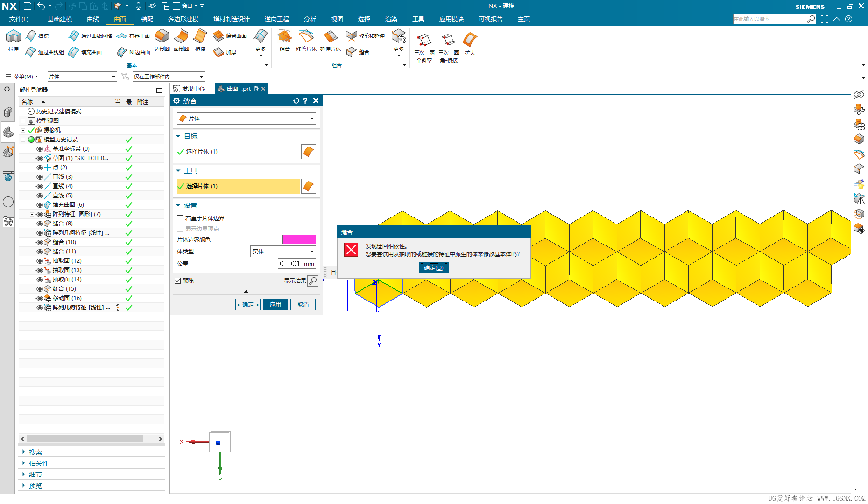Open the 仅在工作部件内 scope dropdown
Image resolution: width=868 pixels, height=504 pixels.
[169, 77]
